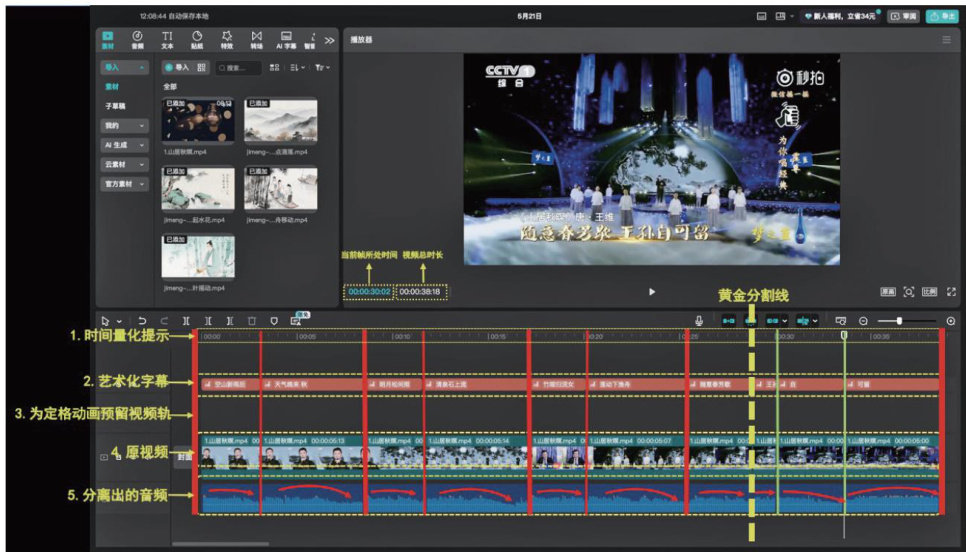Toggle the auto-snap button in the timeline toolbar
The height and width of the screenshot is (552, 966).
coord(751,320)
